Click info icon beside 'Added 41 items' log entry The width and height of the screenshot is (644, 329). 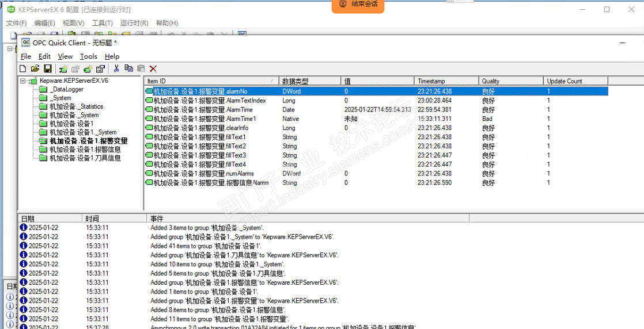pos(24,246)
